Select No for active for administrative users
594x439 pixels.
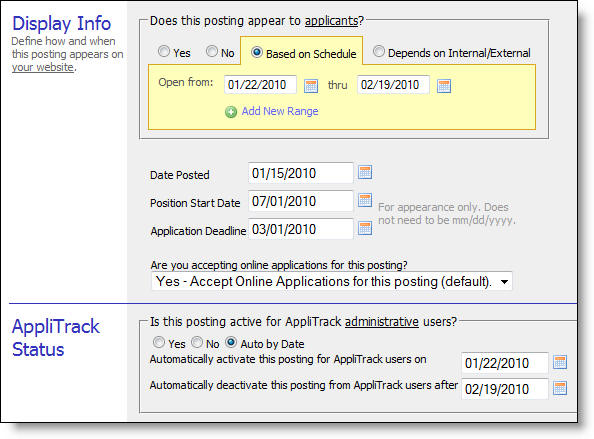coord(197,342)
